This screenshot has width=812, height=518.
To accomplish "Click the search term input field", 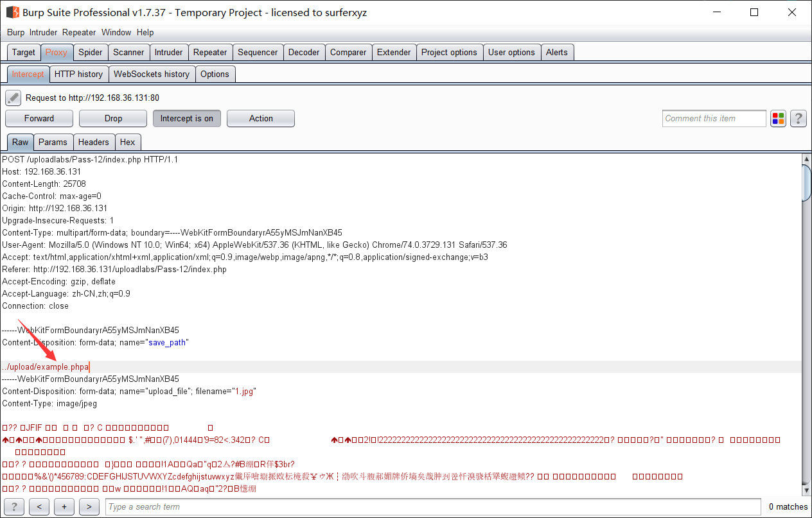I will [x=433, y=506].
